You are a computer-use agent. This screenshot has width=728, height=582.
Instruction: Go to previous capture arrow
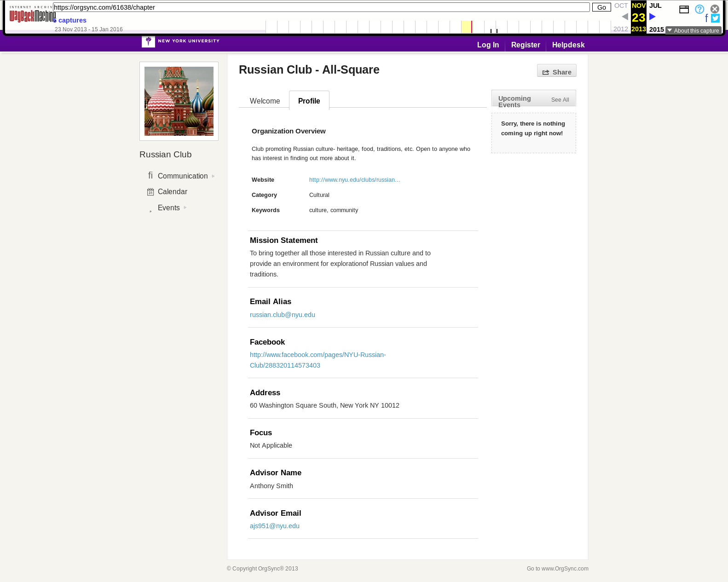click(624, 17)
